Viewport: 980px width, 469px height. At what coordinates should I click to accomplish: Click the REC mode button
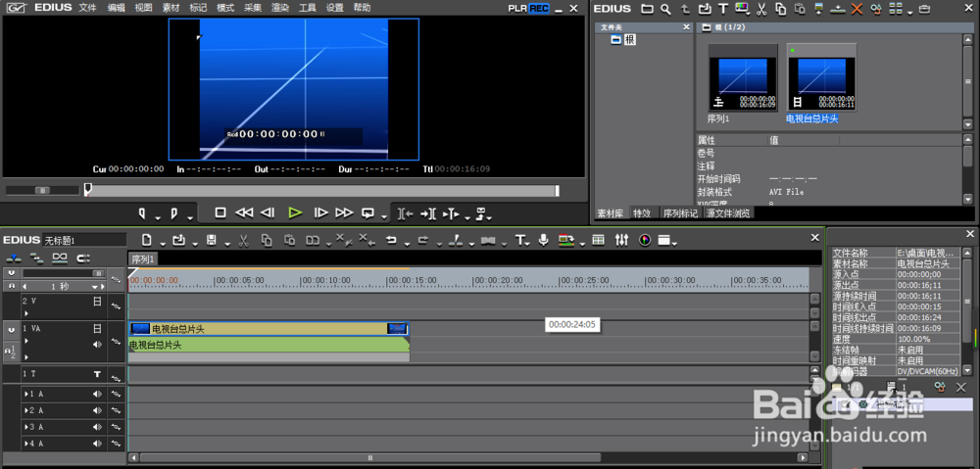(x=539, y=8)
